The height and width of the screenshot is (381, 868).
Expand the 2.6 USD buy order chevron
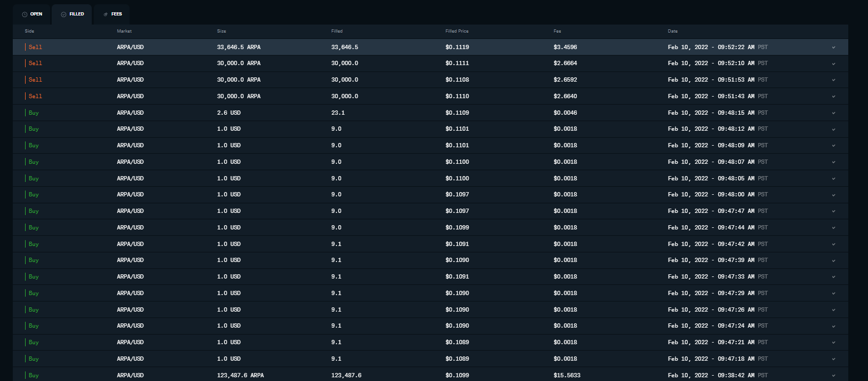833,113
